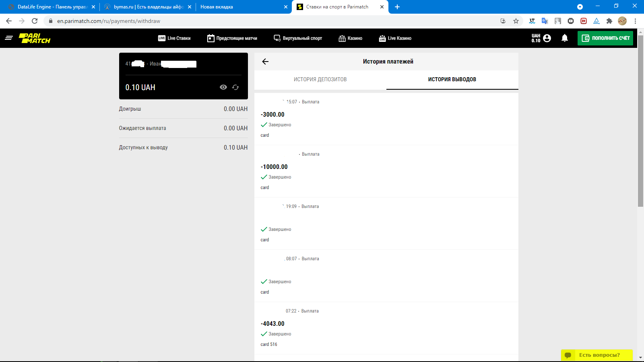Click the Пополнить счёт button

(605, 38)
